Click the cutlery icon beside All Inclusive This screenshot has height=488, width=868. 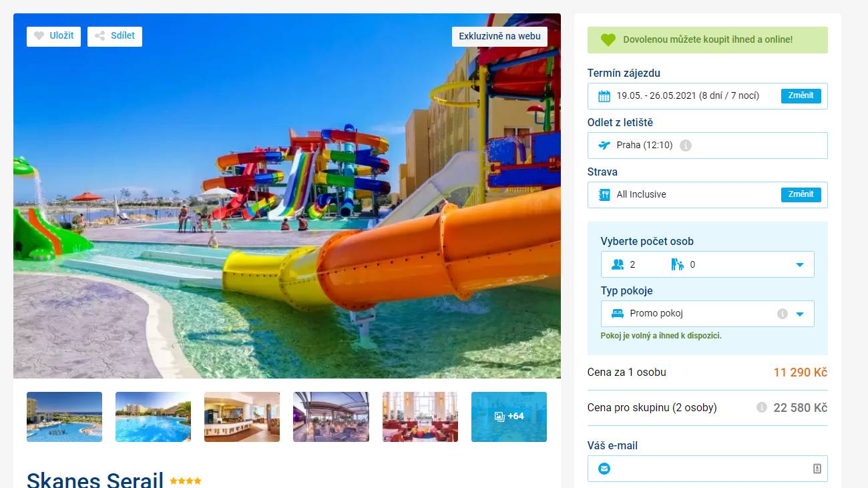[604, 195]
